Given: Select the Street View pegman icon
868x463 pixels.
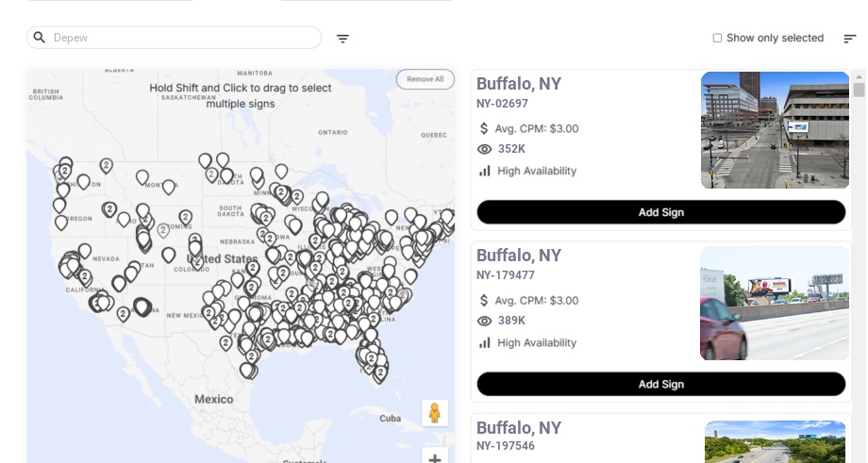Looking at the screenshot, I should (434, 413).
